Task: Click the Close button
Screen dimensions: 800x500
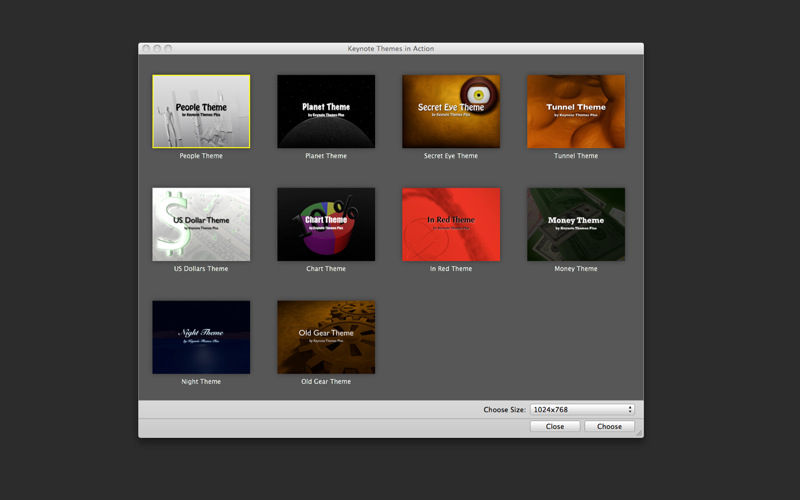Action: click(555, 426)
